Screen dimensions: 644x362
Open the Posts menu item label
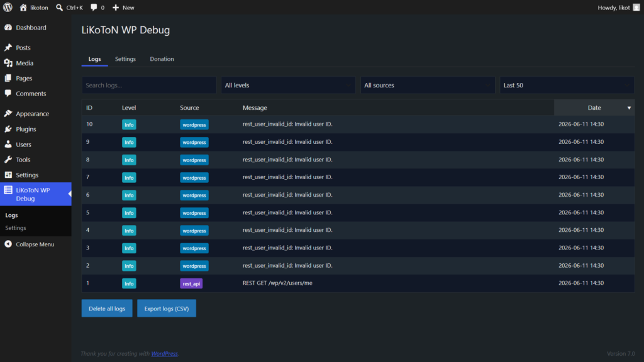click(23, 48)
